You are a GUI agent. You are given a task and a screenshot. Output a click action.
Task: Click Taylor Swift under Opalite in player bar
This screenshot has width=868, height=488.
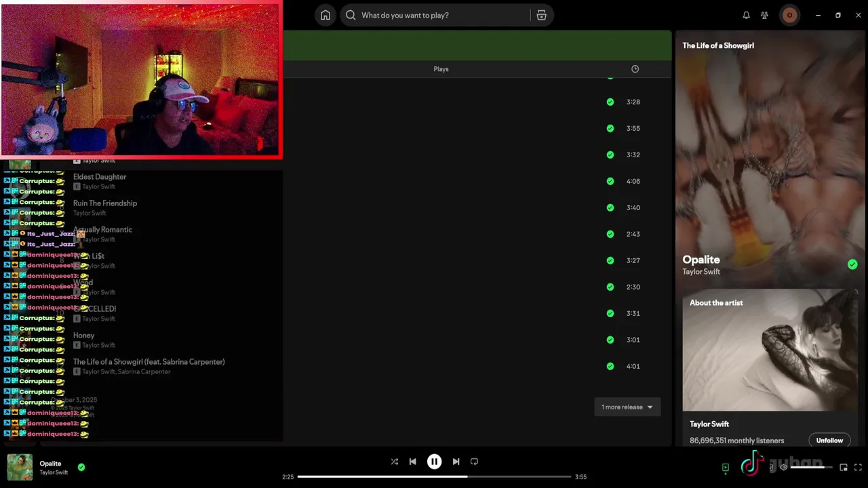pyautogui.click(x=54, y=472)
